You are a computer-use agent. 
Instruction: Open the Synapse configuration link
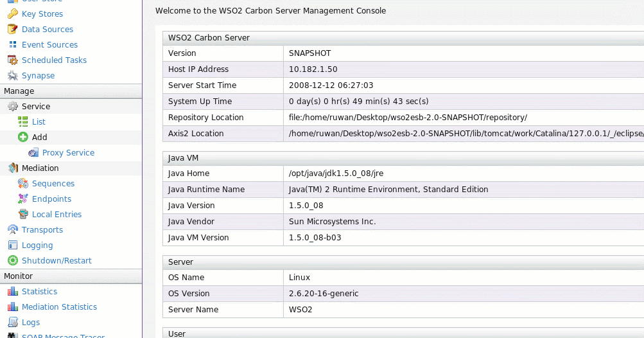38,76
